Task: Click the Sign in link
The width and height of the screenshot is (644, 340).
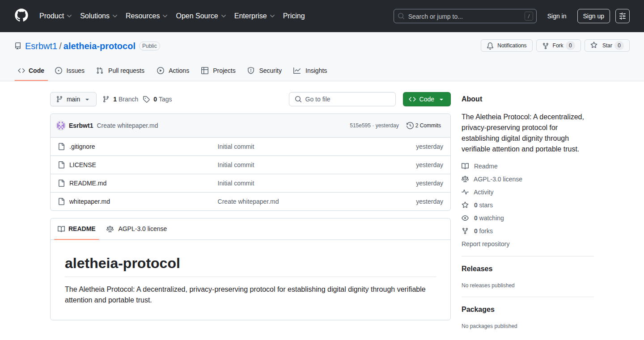Action: point(557,16)
